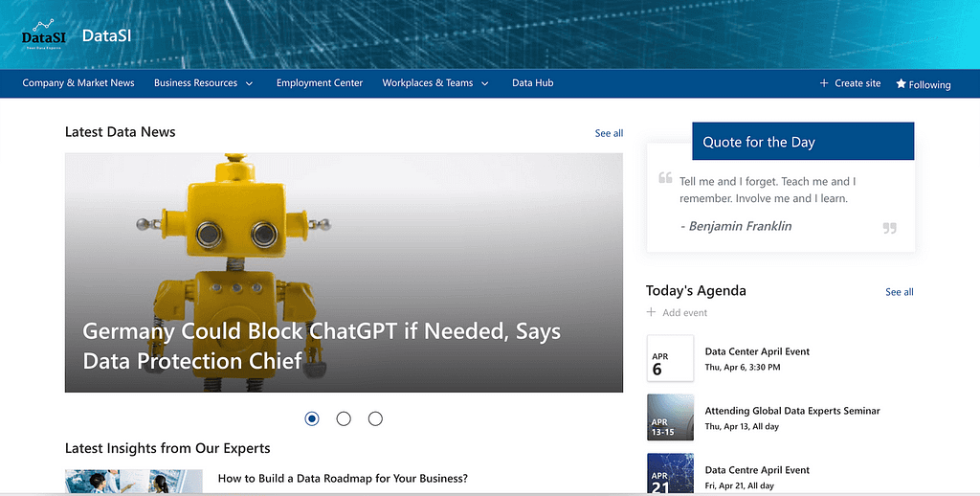Screen dimensions: 980x496
Task: Open Data Centre April Event
Action: click(757, 470)
